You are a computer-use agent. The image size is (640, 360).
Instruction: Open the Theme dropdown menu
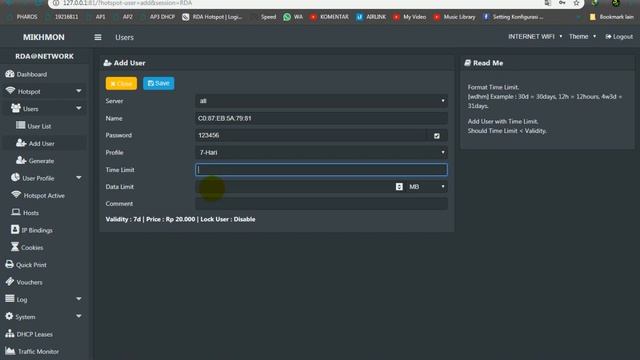coord(582,36)
